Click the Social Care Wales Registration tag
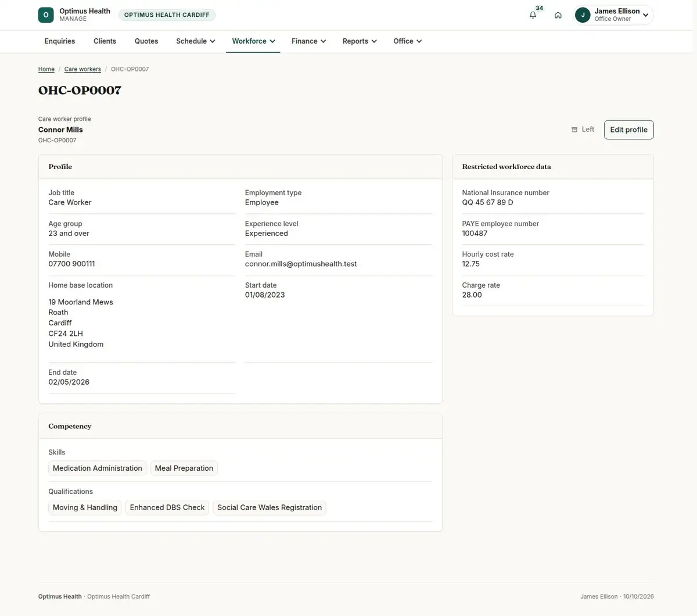The width and height of the screenshot is (697, 616). pos(270,507)
